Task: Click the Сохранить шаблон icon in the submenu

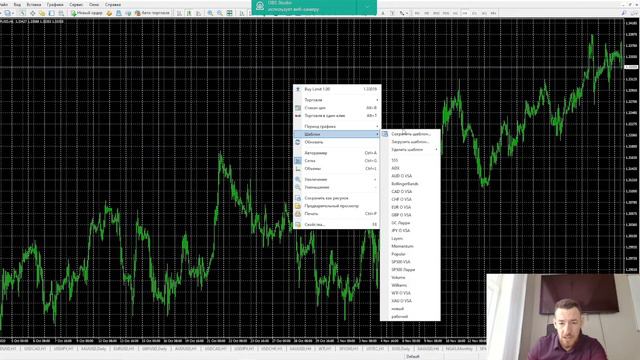Action: tap(385, 134)
